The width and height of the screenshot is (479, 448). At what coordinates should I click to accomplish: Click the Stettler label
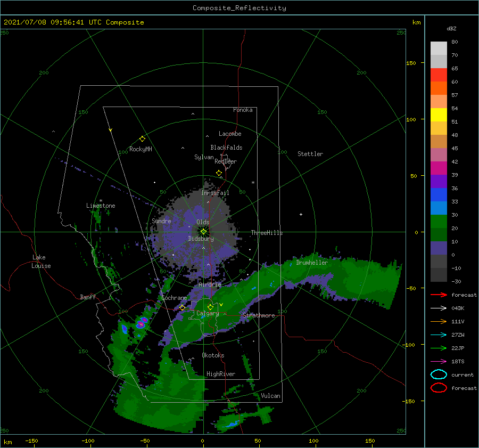[x=310, y=154]
